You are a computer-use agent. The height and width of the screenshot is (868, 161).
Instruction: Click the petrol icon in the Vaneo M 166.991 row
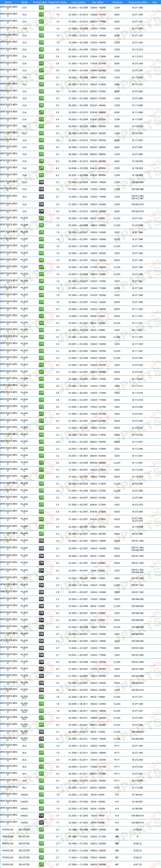[41, 808]
